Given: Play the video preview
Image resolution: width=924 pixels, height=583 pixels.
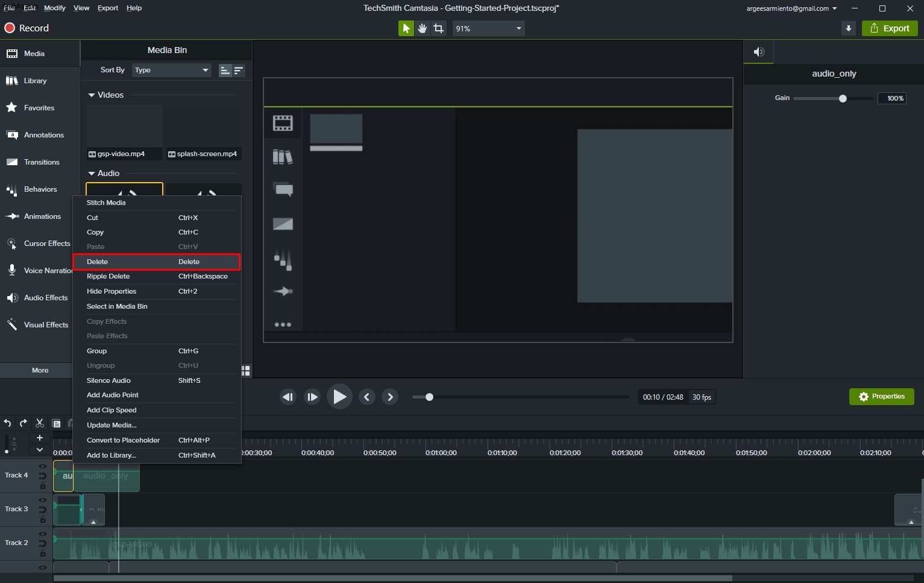Looking at the screenshot, I should point(339,397).
